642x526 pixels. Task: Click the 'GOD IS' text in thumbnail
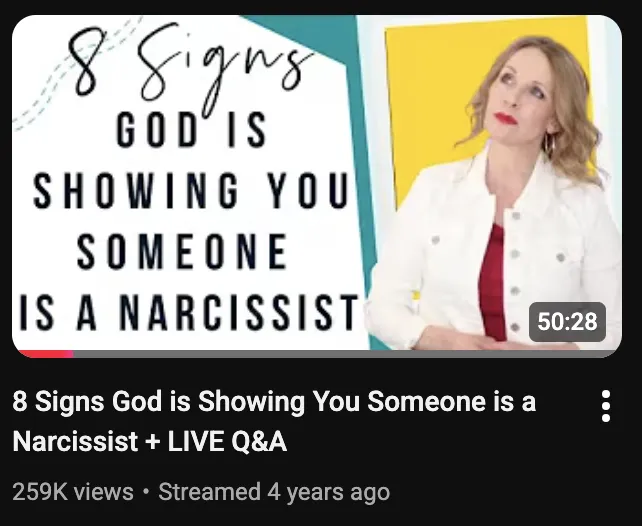pyautogui.click(x=191, y=130)
